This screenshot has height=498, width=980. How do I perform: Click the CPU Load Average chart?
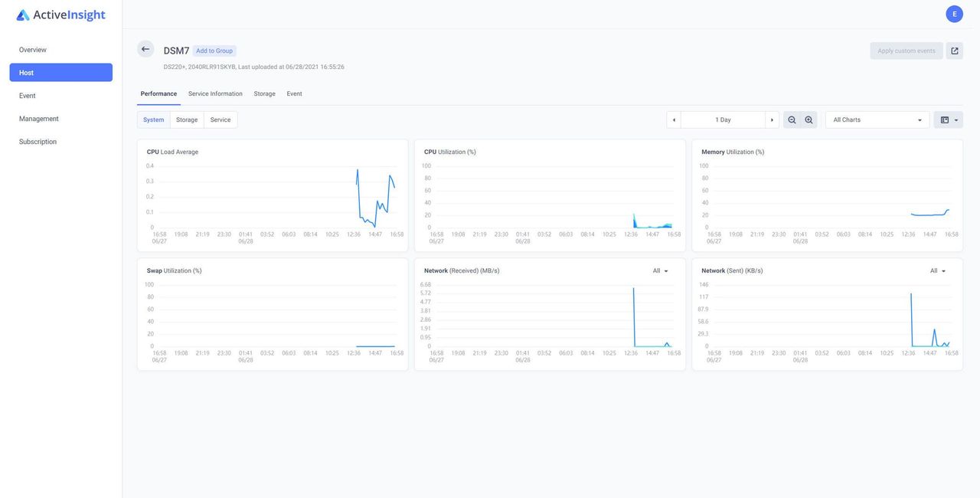click(x=273, y=195)
